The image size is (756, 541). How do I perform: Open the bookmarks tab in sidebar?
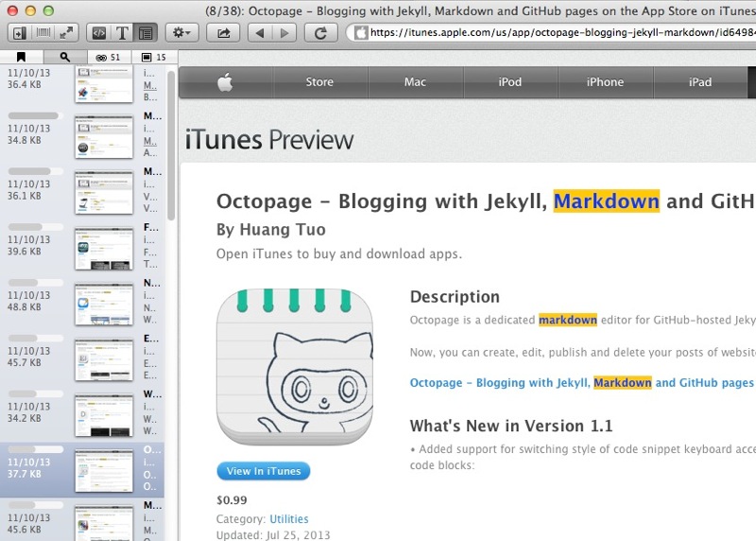coord(21,57)
